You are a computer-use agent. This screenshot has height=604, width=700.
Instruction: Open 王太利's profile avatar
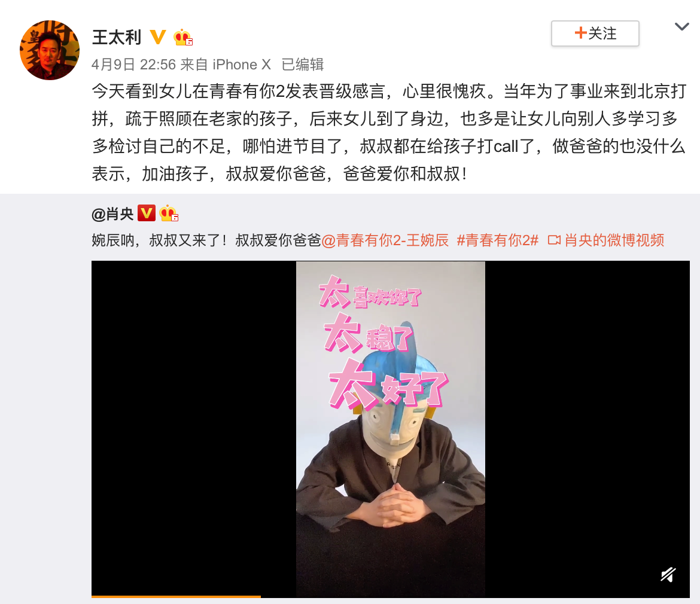pos(50,50)
